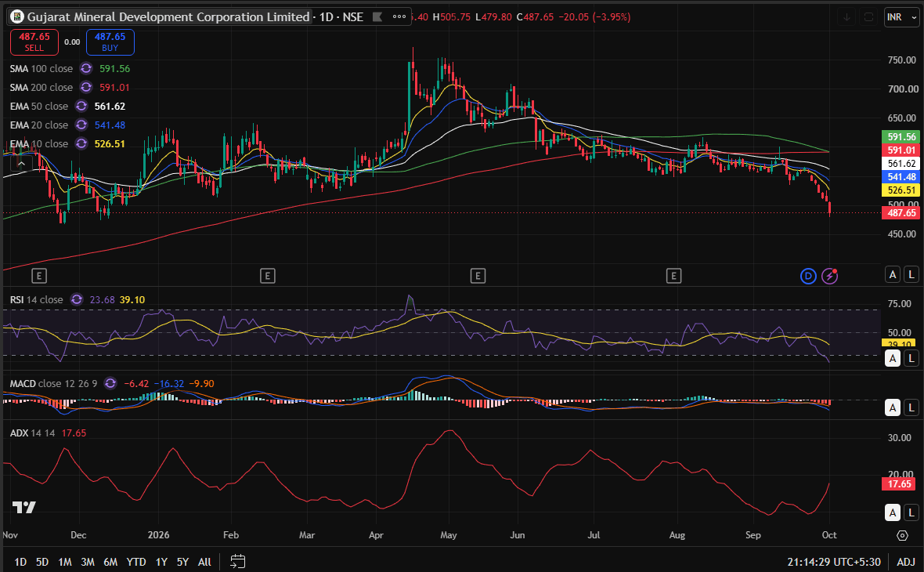Click the red 487.65 last price label
The image size is (924, 572).
click(901, 213)
